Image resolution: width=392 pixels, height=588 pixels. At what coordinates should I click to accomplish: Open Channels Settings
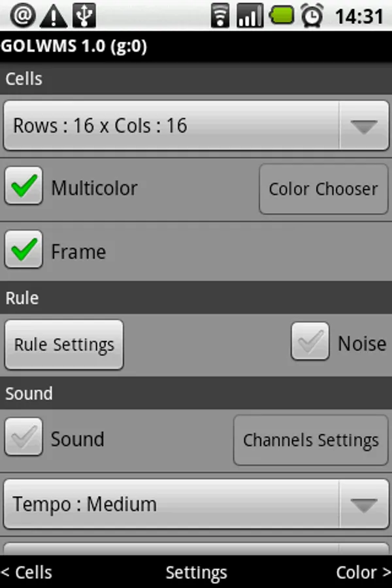pyautogui.click(x=310, y=440)
